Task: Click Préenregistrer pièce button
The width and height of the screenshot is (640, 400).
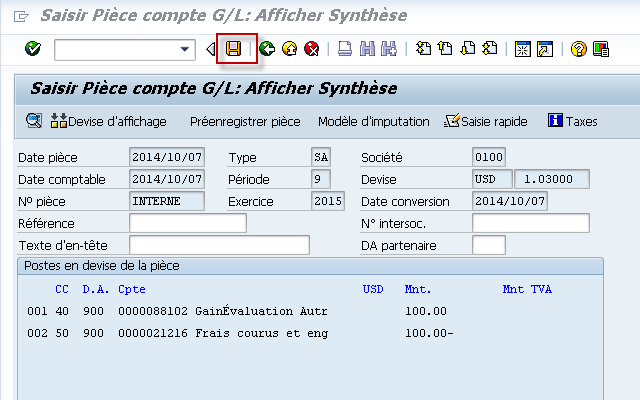Action: [x=244, y=121]
